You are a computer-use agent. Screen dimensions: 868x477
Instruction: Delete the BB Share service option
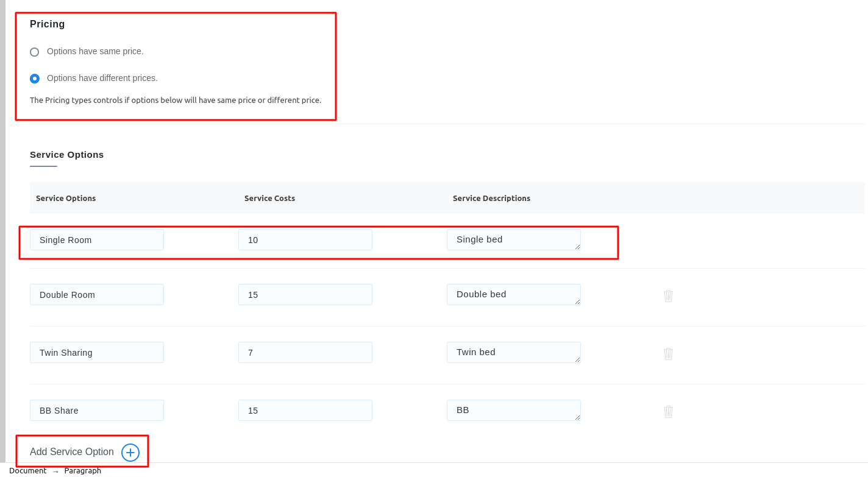click(x=668, y=411)
